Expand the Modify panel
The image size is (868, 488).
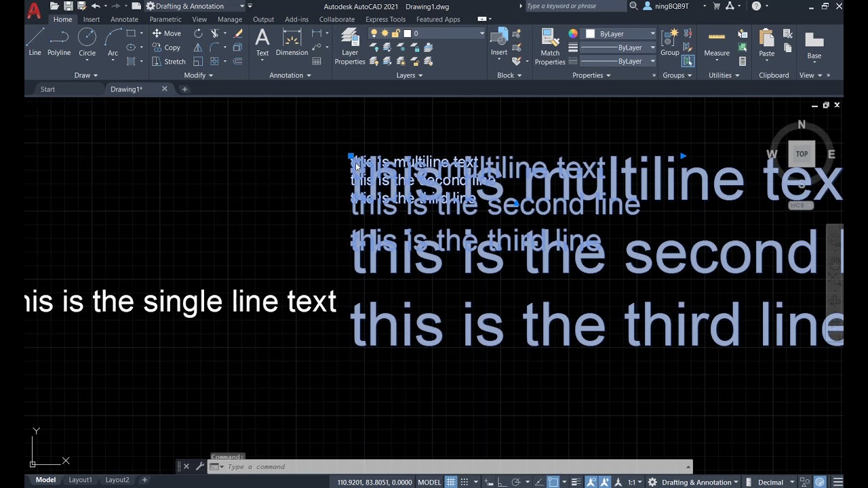coord(199,75)
